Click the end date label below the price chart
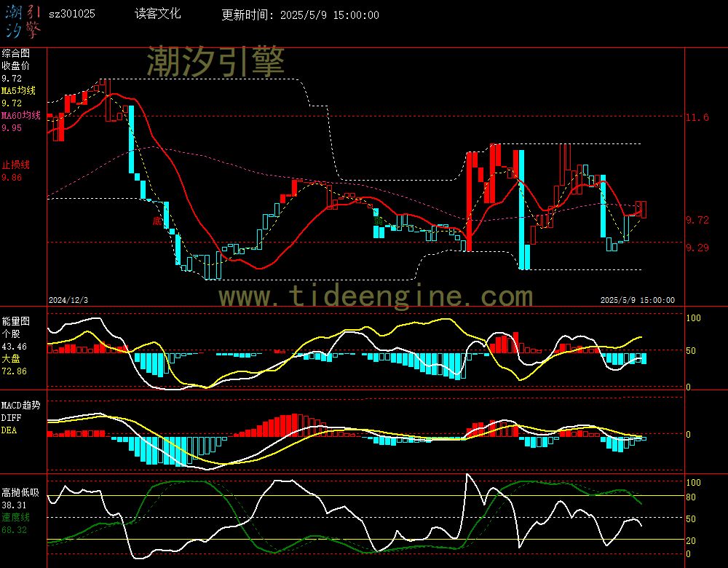This screenshot has width=728, height=568. 638,300
